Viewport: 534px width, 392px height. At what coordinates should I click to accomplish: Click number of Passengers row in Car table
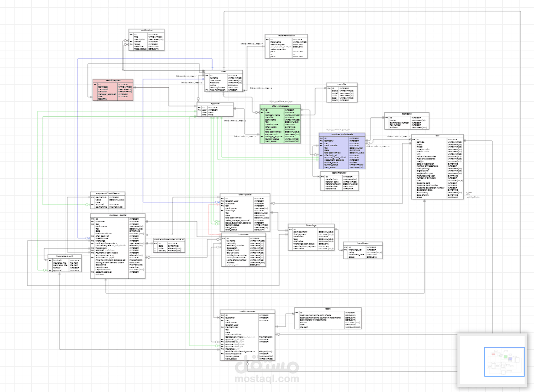437,166
